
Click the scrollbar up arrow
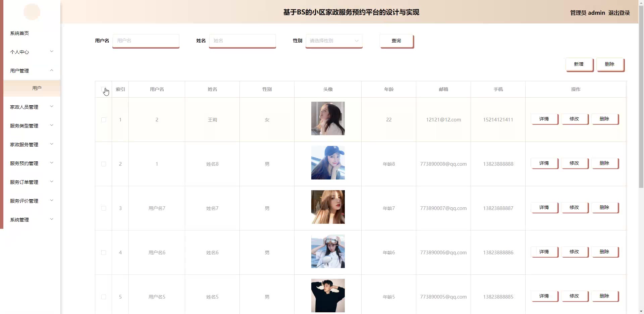[641, 2]
